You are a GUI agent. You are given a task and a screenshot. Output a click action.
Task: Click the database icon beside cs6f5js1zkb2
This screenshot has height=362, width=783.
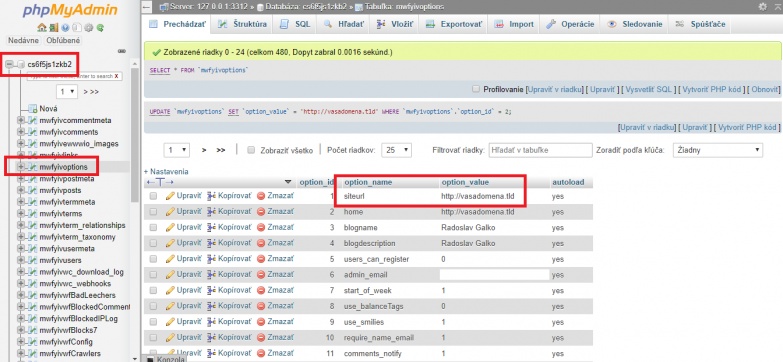(20, 64)
